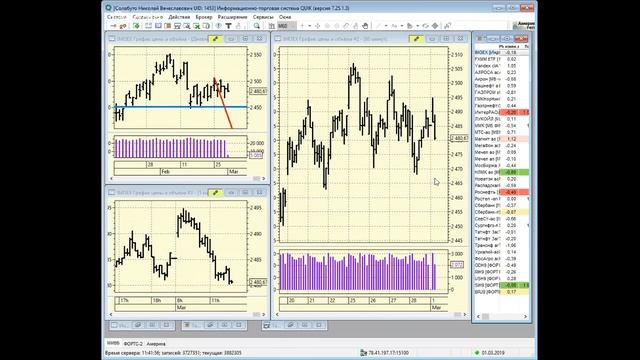640x360 pixels.
Task: Select the ЛУКОЙЛ row
Action: (502, 119)
